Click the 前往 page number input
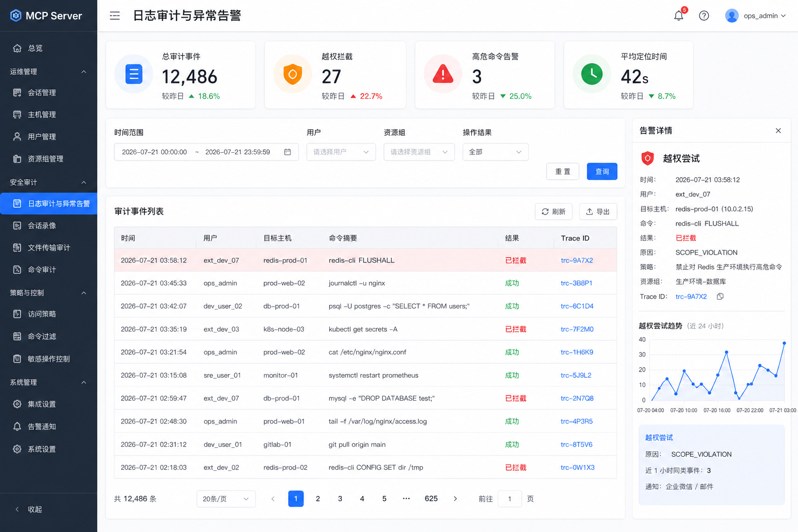The width and height of the screenshot is (798, 532). pyautogui.click(x=509, y=499)
